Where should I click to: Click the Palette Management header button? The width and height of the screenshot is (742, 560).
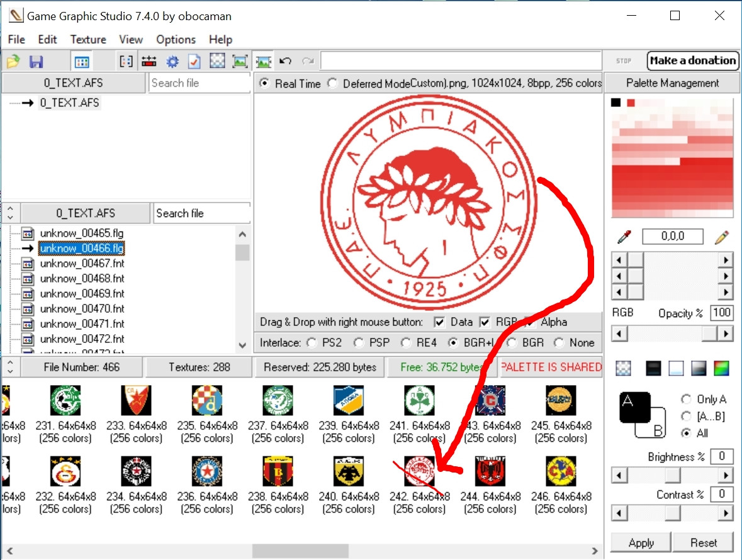click(x=672, y=83)
